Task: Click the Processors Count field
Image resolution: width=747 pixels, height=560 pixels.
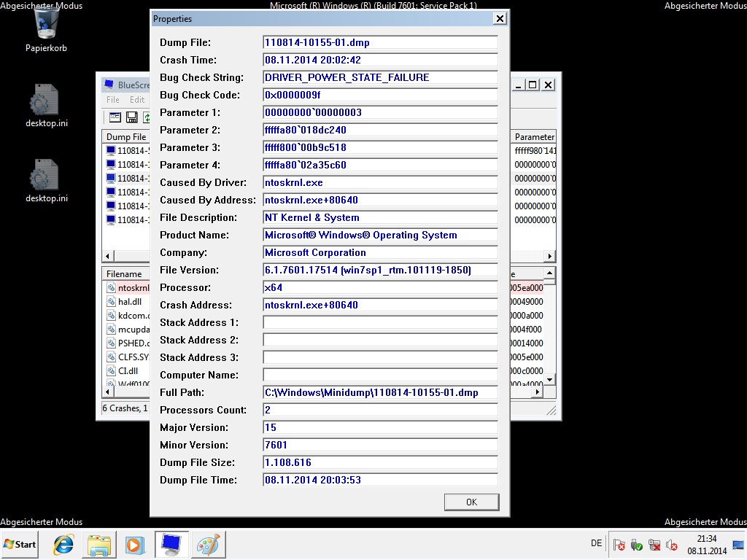Action: click(x=380, y=410)
